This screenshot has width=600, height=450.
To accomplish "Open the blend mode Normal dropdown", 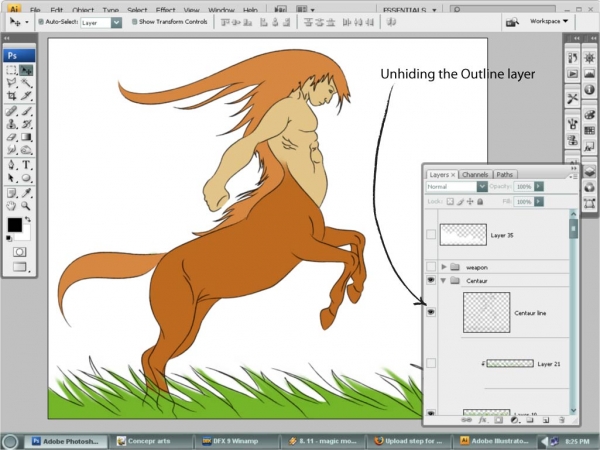I will coord(482,186).
